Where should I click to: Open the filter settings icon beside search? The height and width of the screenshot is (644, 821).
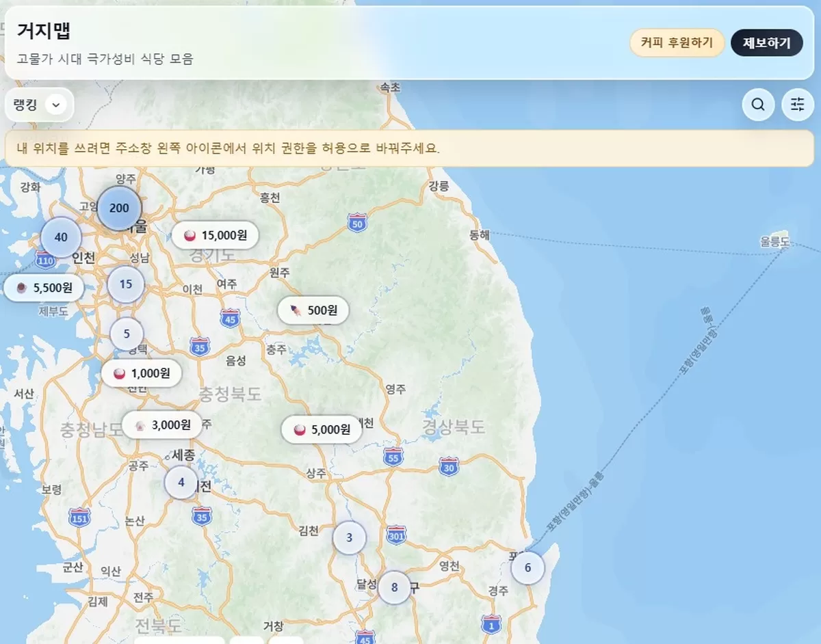click(x=796, y=105)
